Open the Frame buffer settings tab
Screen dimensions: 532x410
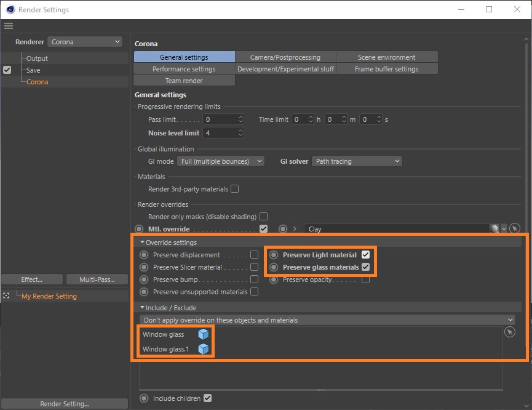pos(386,69)
